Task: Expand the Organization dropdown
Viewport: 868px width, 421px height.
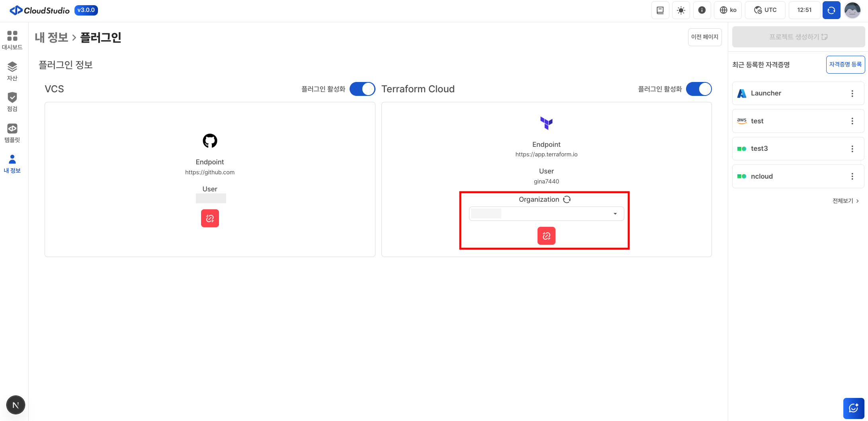Action: pos(546,214)
